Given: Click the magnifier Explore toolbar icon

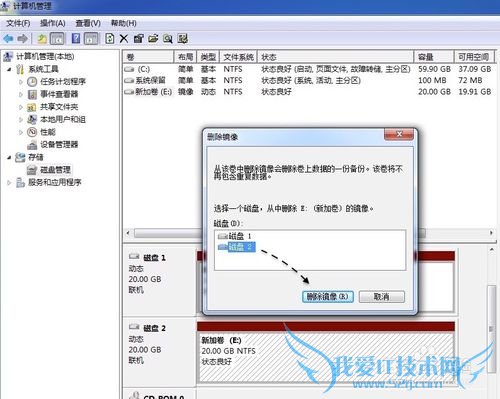Looking at the screenshot, I should [x=168, y=39].
